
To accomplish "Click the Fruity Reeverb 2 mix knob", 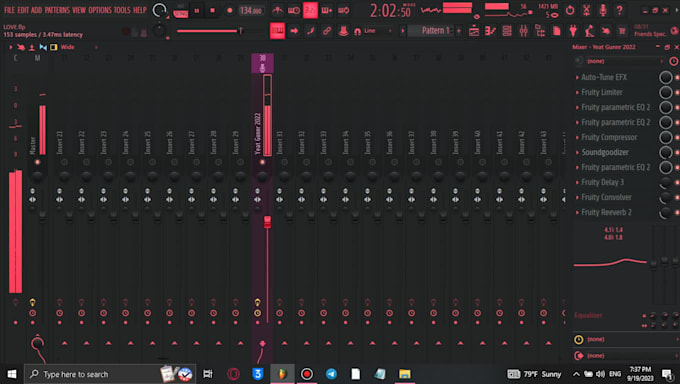I will point(665,213).
